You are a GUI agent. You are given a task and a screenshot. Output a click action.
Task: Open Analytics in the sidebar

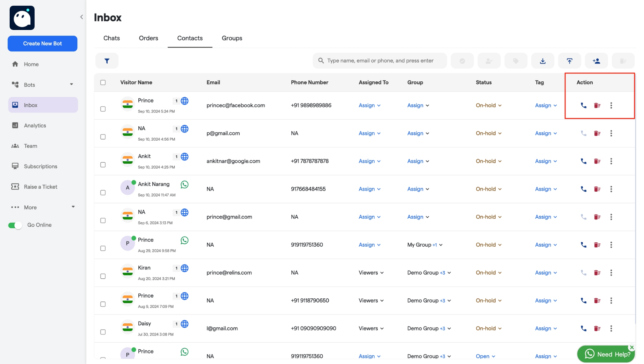[x=35, y=126]
